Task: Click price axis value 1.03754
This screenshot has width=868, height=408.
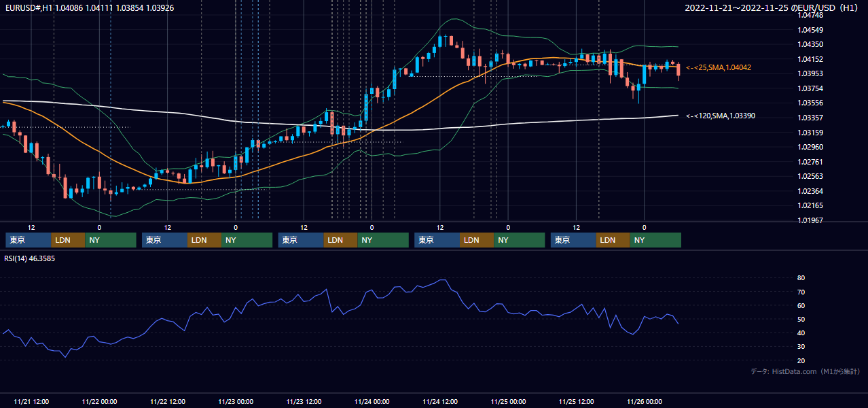Action: tap(811, 88)
